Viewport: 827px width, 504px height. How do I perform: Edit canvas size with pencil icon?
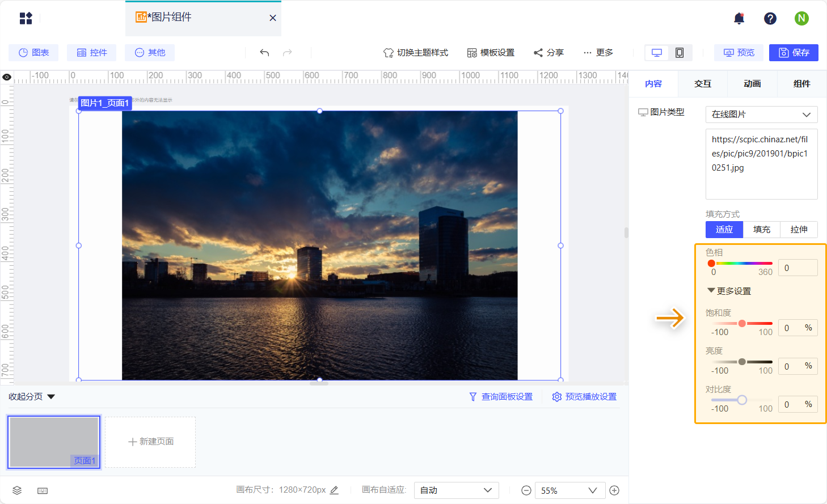[334, 490]
